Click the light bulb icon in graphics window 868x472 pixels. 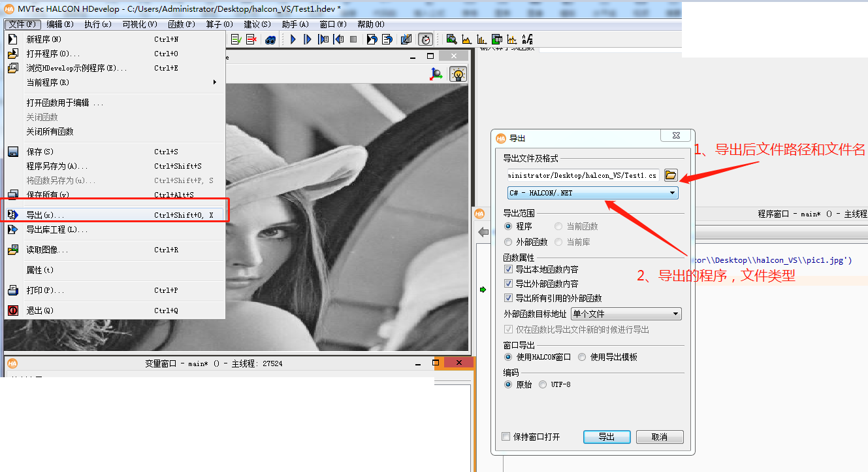coord(458,74)
